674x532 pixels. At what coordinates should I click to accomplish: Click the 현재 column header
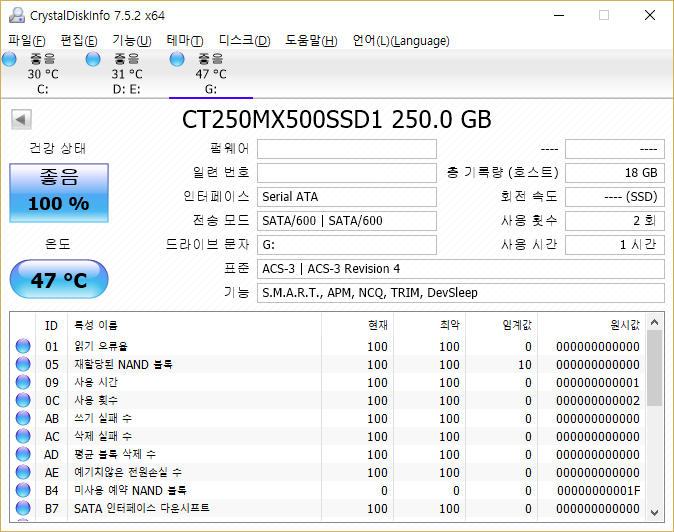coord(357,325)
